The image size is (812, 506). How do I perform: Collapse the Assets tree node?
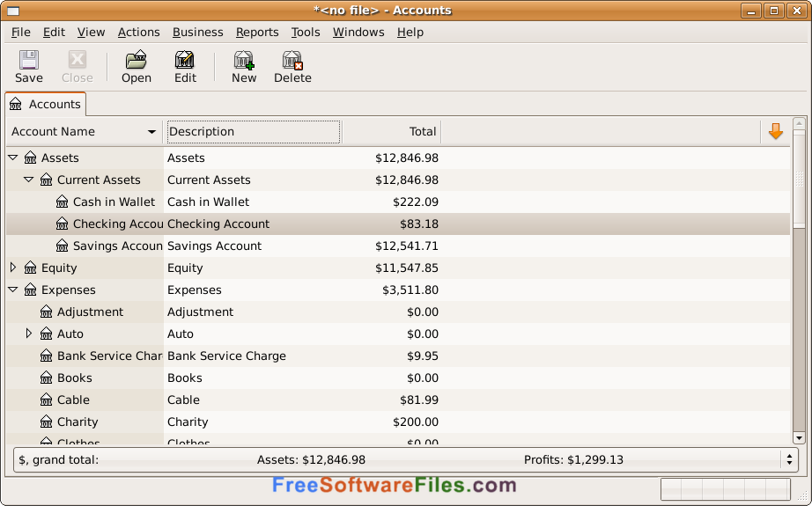click(13, 158)
